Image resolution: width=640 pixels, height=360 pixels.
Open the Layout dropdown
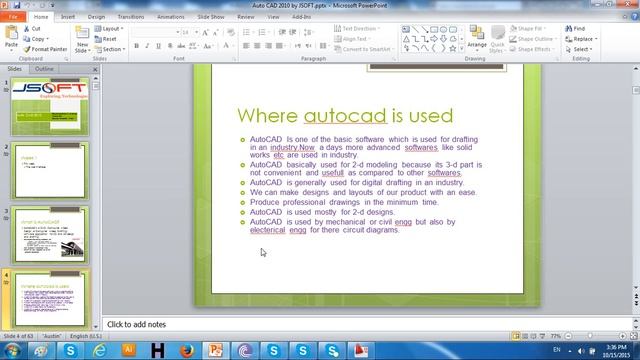(x=109, y=29)
